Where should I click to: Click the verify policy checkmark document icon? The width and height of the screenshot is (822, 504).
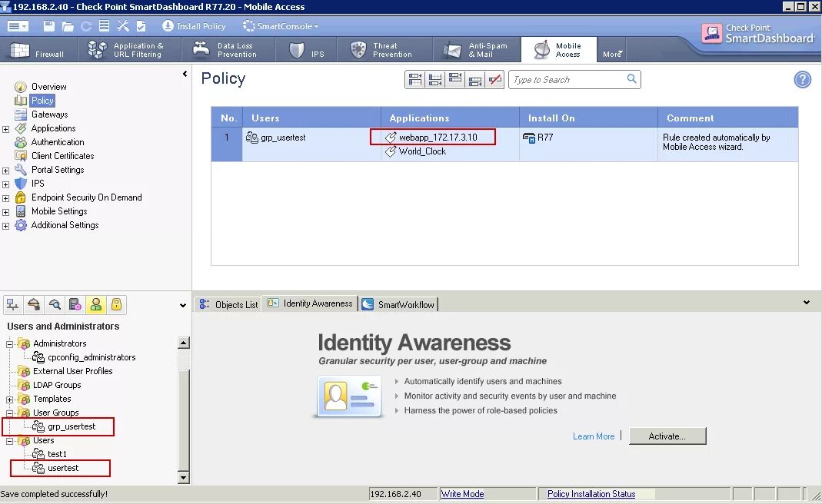[x=141, y=26]
